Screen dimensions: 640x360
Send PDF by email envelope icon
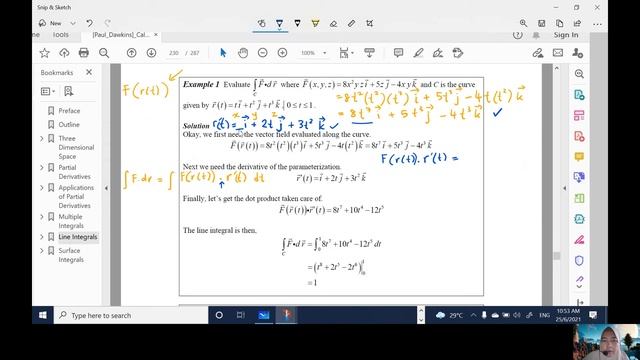click(558, 53)
